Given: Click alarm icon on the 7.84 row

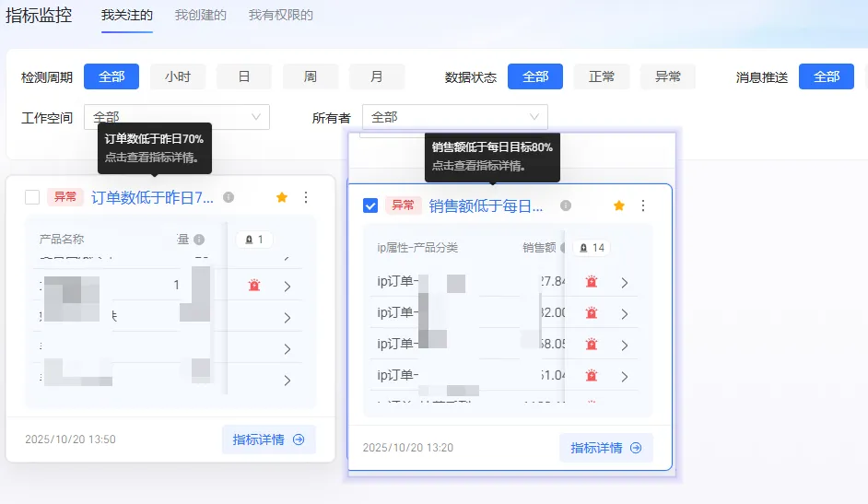Looking at the screenshot, I should [x=592, y=282].
